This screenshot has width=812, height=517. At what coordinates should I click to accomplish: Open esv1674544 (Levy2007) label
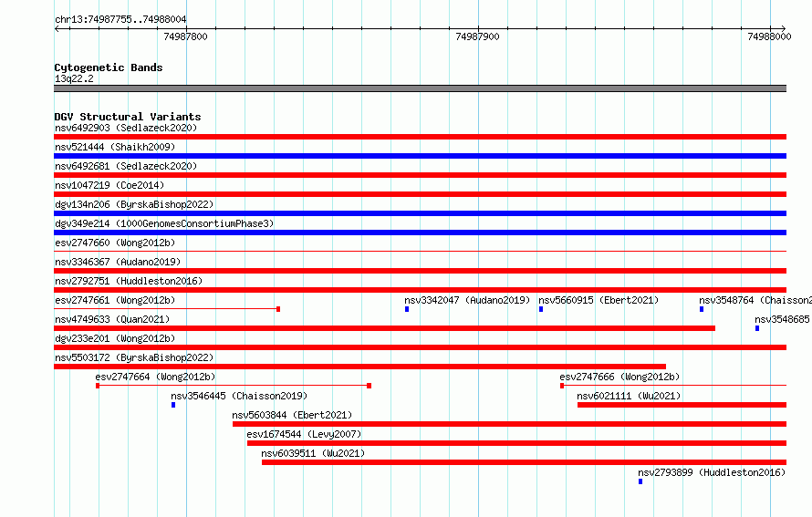click(x=304, y=434)
